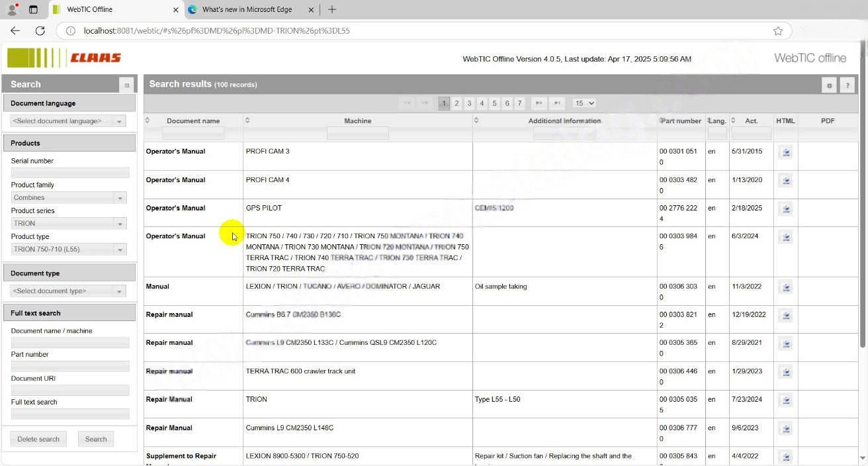This screenshot has height=466, width=868.
Task: Open HTML document for PROFI CAM 3
Action: point(785,152)
